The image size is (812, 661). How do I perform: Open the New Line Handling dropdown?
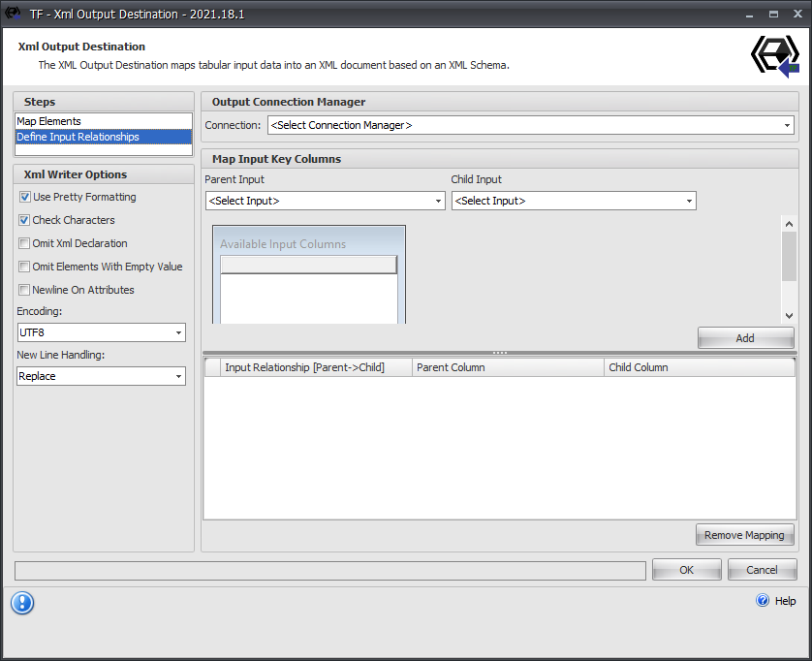178,376
